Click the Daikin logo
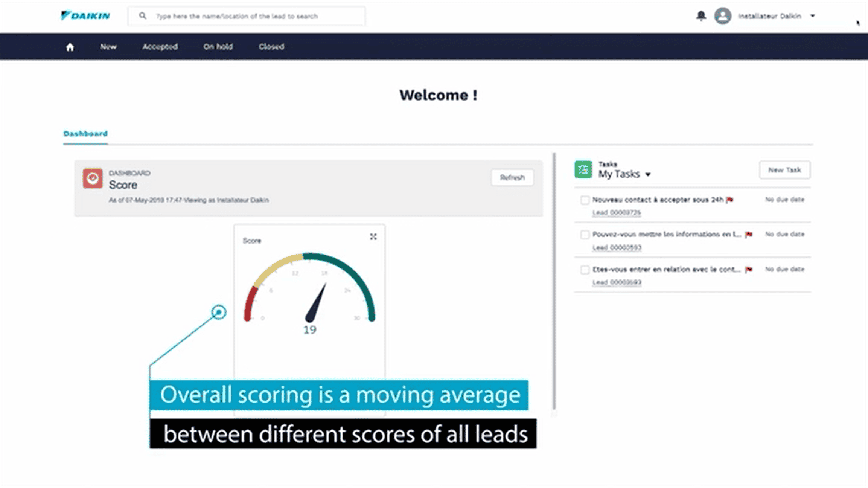Screen dimensions: 868x488 point(86,16)
